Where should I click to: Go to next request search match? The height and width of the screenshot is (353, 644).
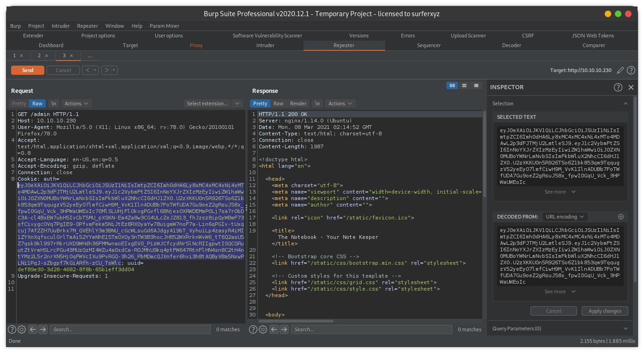coord(43,329)
